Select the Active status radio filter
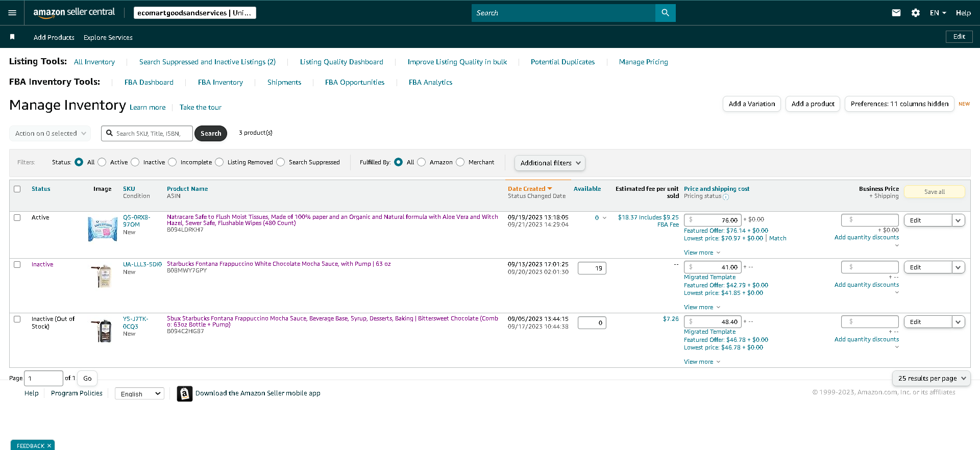 pos(102,162)
